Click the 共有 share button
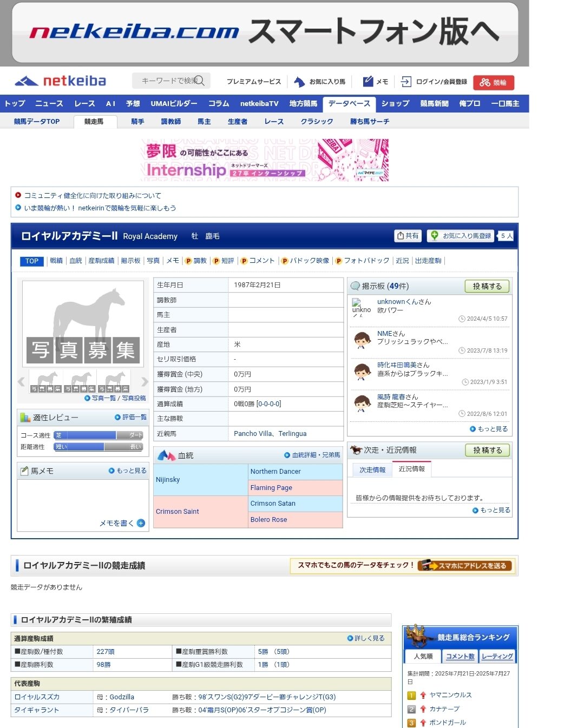571x728 pixels. [x=408, y=236]
